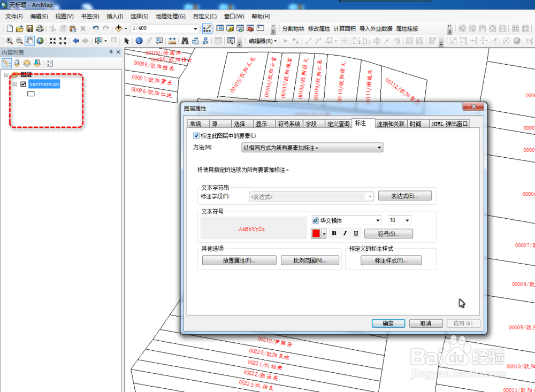The image size is (535, 392).
Task: Click the 表达式(E) button
Action: (x=404, y=196)
